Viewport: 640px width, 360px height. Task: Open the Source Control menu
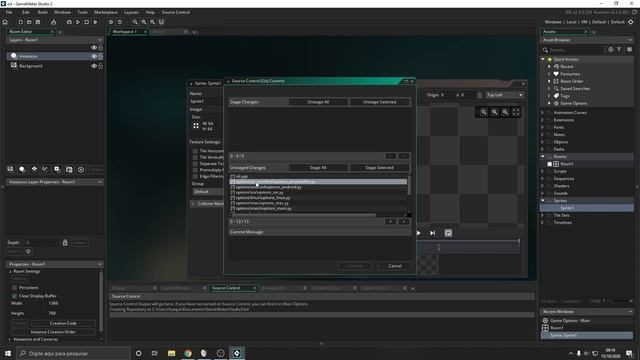[176, 12]
